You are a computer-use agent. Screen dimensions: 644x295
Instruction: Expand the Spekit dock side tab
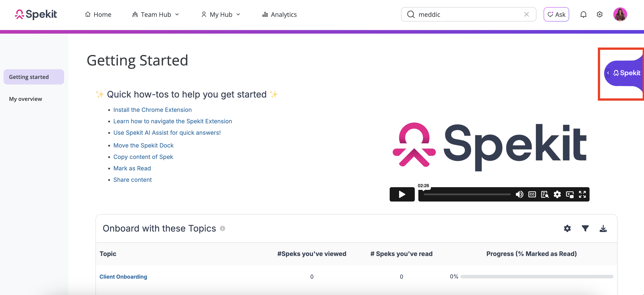pos(624,73)
